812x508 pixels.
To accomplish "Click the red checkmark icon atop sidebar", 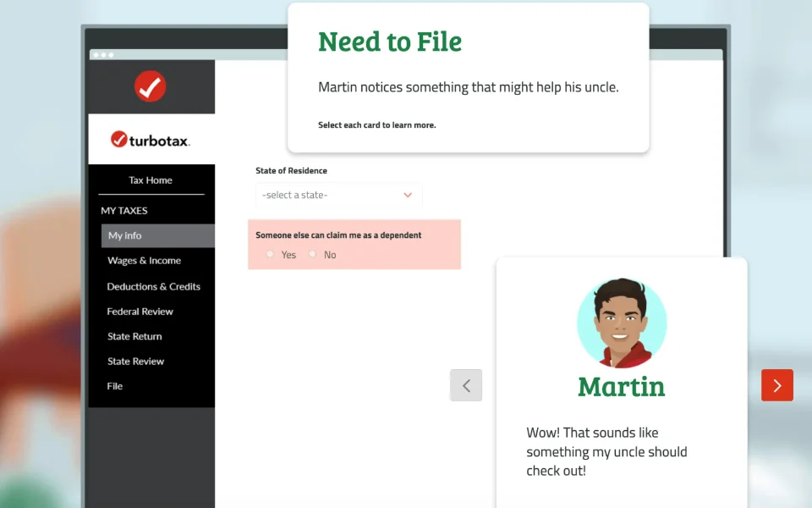I will tap(151, 86).
